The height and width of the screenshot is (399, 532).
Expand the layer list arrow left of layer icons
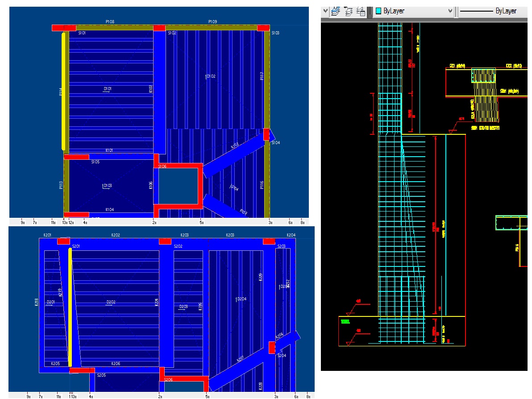tap(325, 11)
